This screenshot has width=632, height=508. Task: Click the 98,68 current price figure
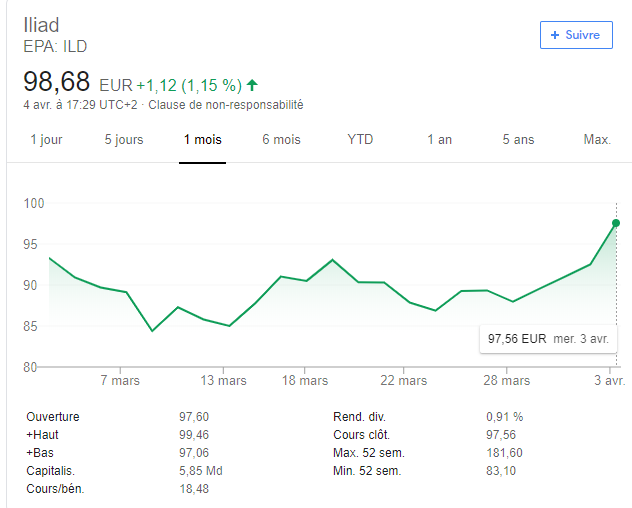point(57,82)
